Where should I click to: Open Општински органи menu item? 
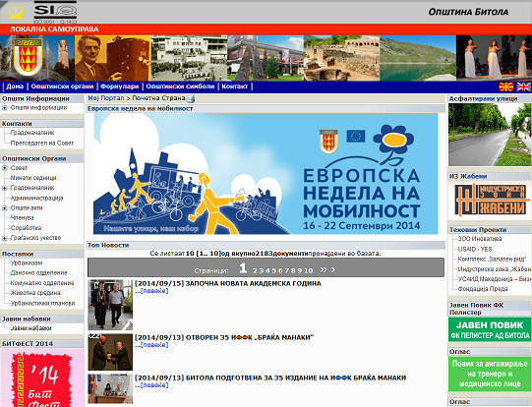pos(62,87)
